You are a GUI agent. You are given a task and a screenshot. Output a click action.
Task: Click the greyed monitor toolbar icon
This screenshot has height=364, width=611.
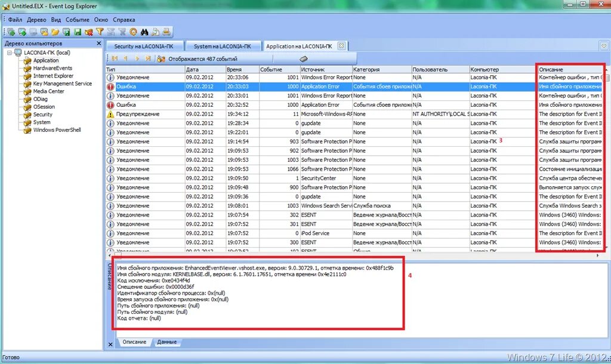pyautogui.click(x=33, y=32)
